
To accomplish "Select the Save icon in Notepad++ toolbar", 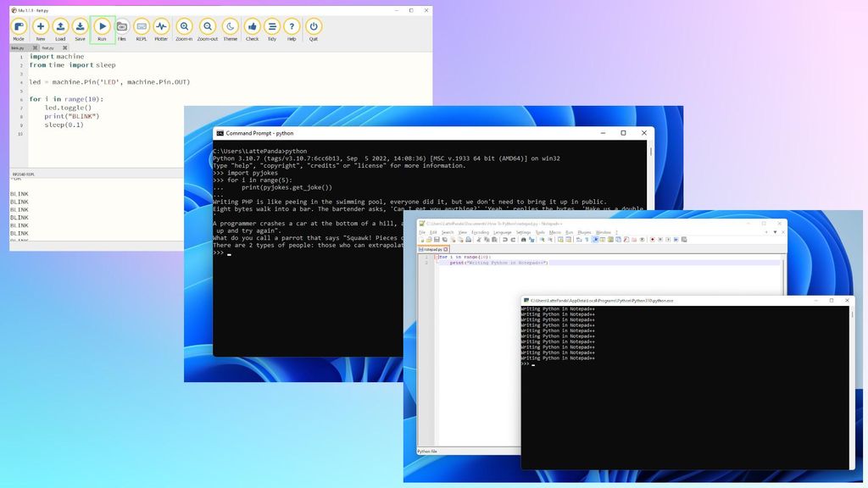I will click(435, 239).
